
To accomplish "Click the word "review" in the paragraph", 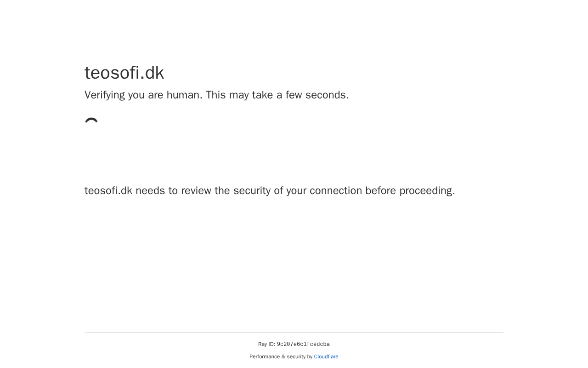I will click(x=196, y=191).
